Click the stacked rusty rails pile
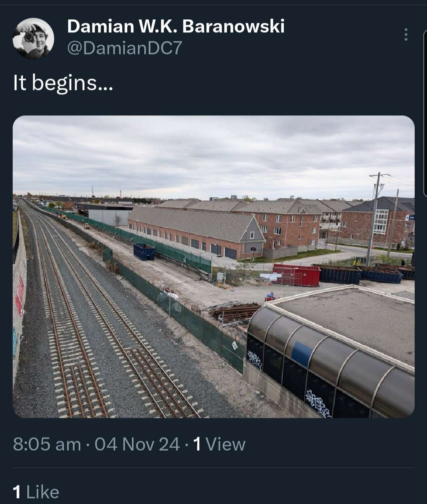427x504 pixels. pos(236,312)
